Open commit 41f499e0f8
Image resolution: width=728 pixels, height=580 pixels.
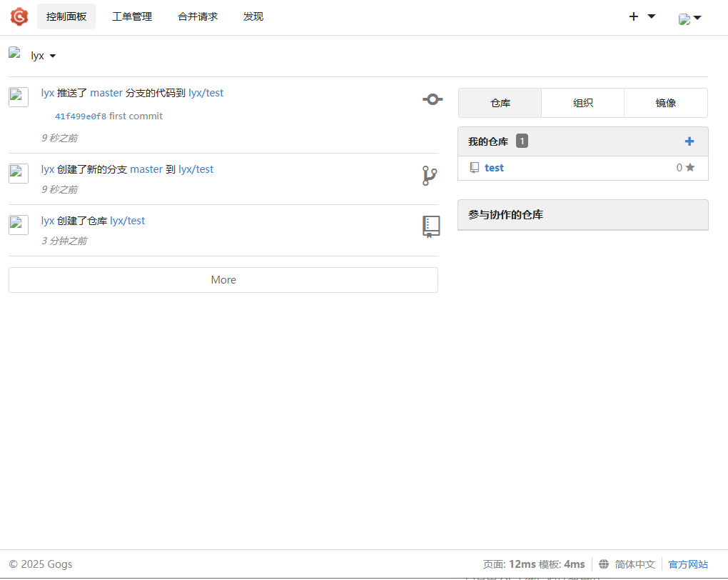(81, 116)
